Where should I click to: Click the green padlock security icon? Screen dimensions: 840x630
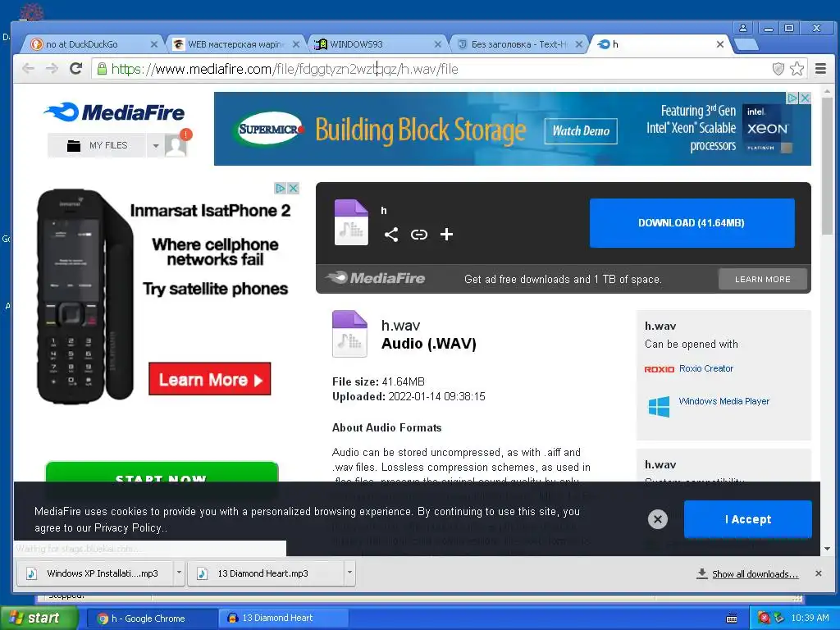(102, 69)
